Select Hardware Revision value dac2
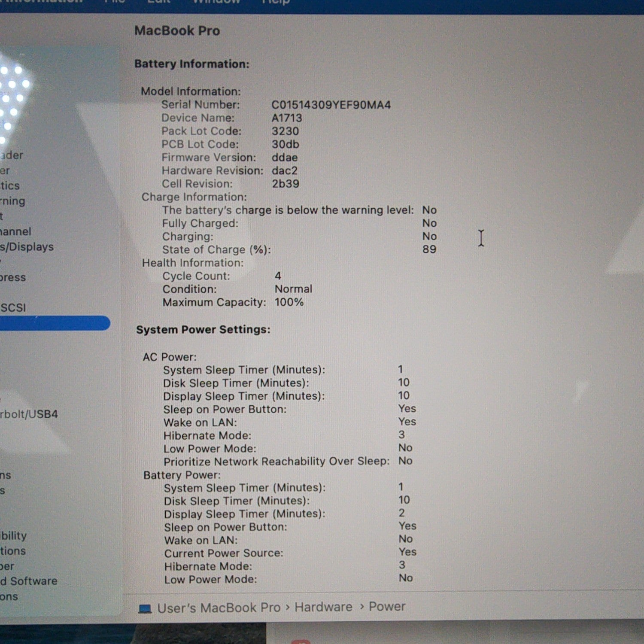Viewport: 644px width, 644px height. pos(284,170)
